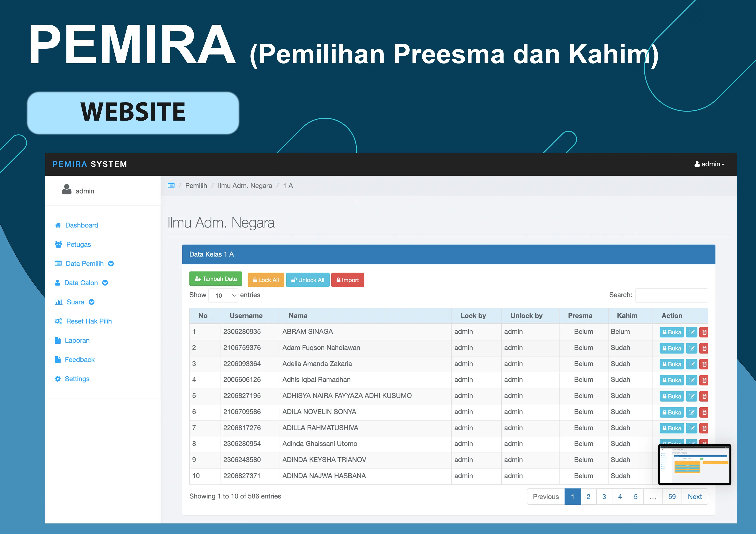Click Buka for Adhis Iqbal Ramadhan

672,380
